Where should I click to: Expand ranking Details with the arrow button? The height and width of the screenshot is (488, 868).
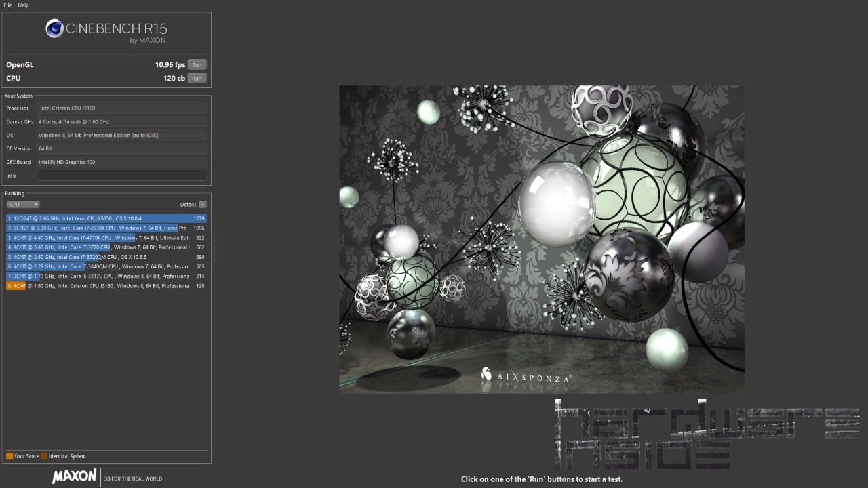[x=203, y=205]
